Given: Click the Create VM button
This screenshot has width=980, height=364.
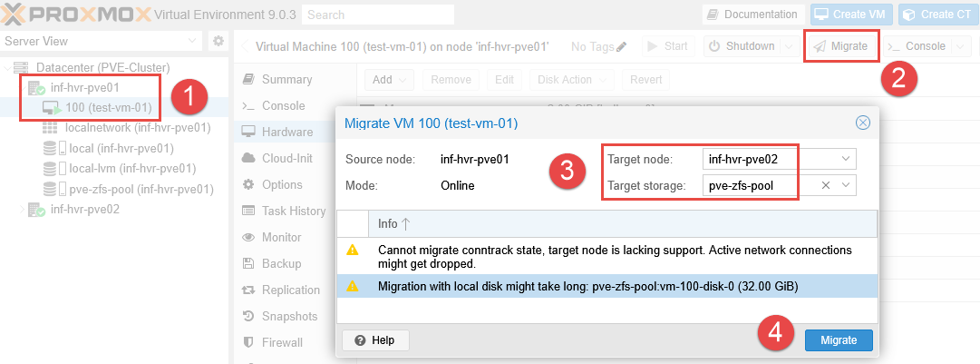Looking at the screenshot, I should pyautogui.click(x=849, y=15).
